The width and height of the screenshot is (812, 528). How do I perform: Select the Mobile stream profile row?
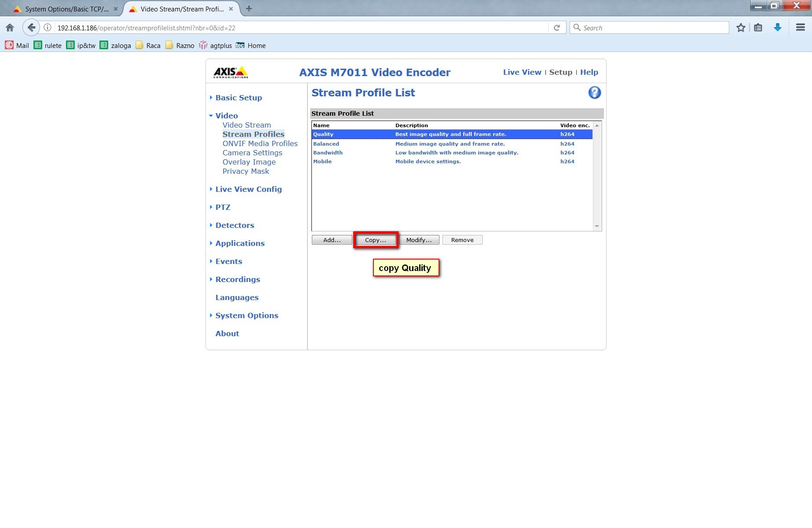point(452,161)
